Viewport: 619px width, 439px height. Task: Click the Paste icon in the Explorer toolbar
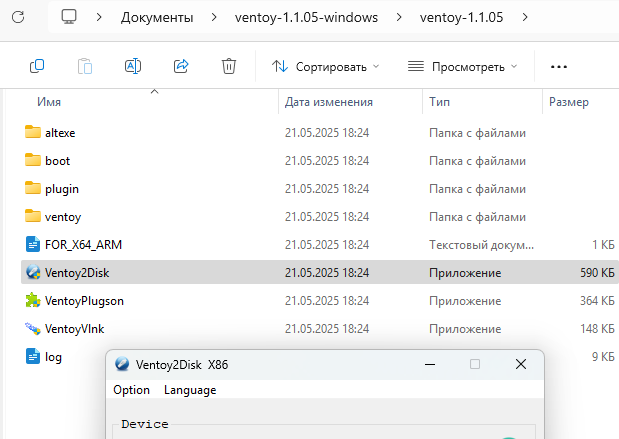coord(85,66)
